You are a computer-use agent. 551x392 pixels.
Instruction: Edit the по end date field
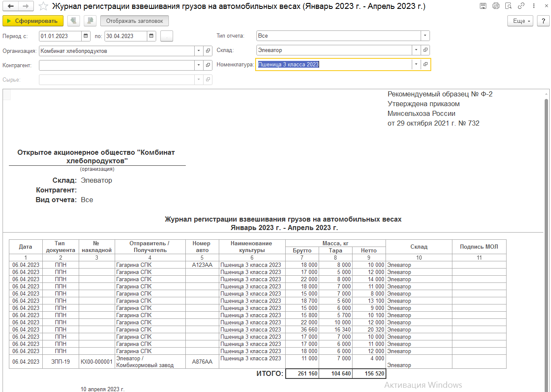click(126, 36)
